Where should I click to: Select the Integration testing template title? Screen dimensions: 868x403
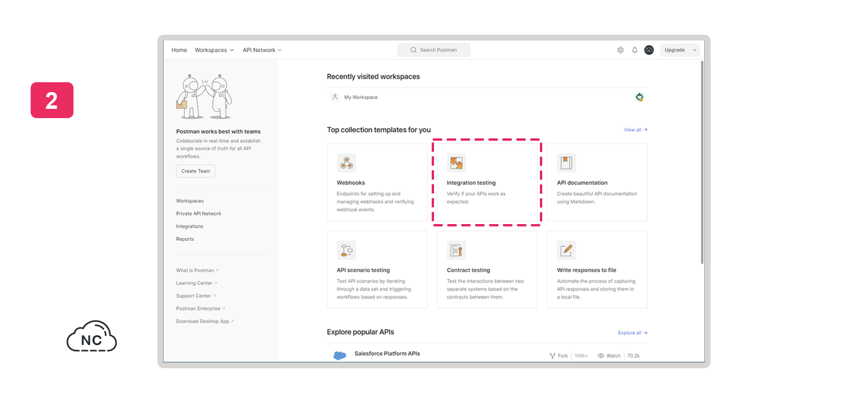coord(471,183)
